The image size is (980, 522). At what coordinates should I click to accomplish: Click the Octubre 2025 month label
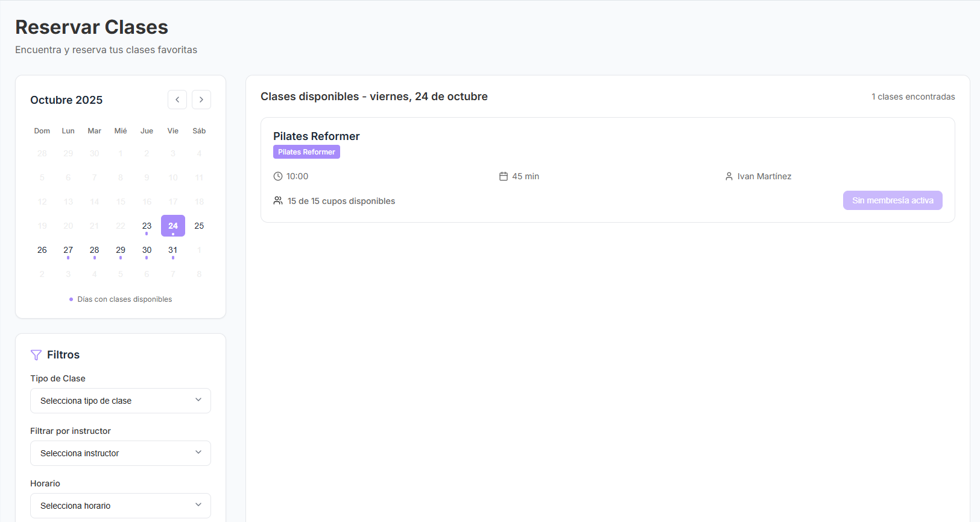(x=66, y=100)
